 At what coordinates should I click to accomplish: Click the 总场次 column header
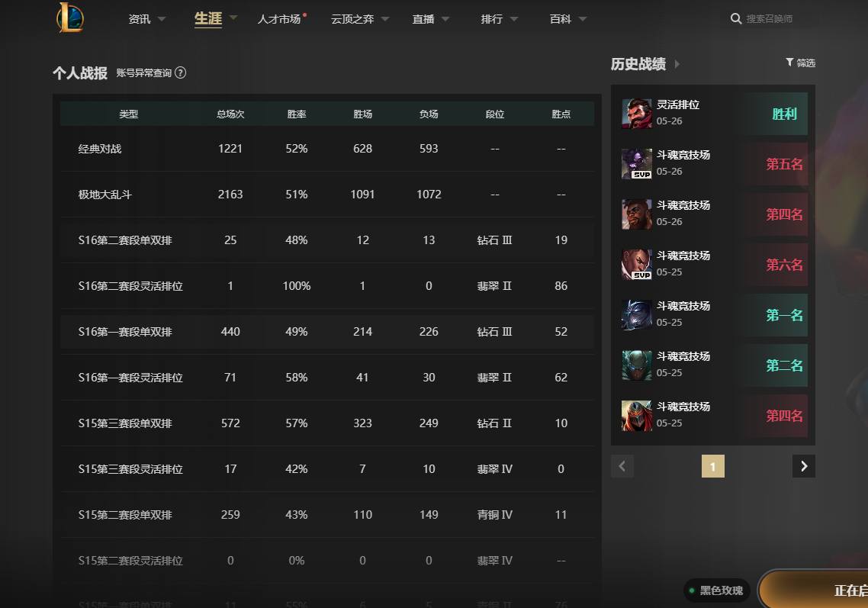point(230,114)
